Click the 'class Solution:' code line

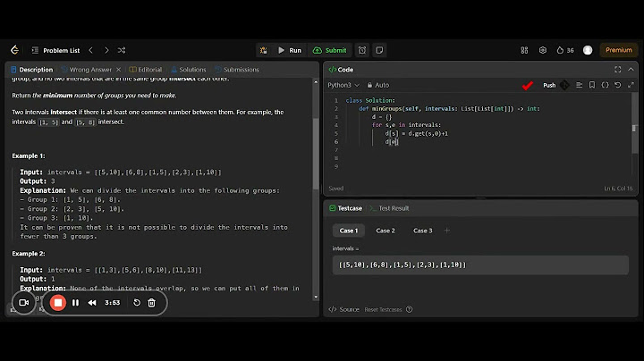click(370, 100)
